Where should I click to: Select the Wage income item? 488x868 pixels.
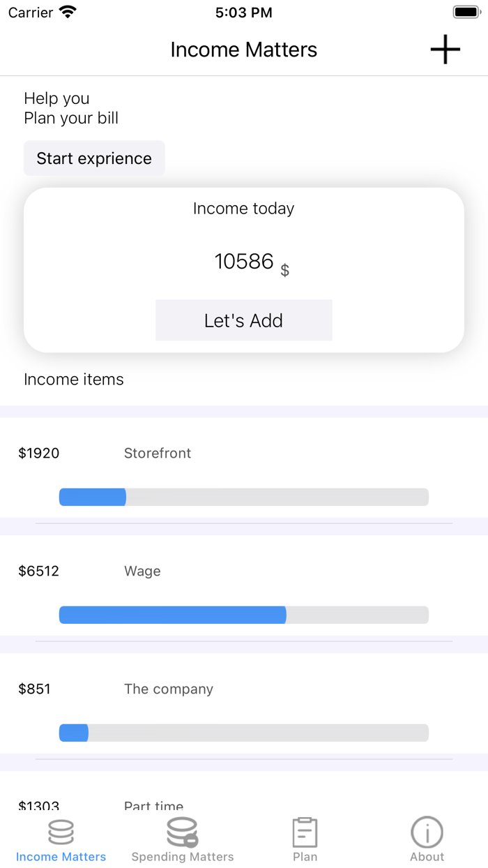click(x=142, y=571)
